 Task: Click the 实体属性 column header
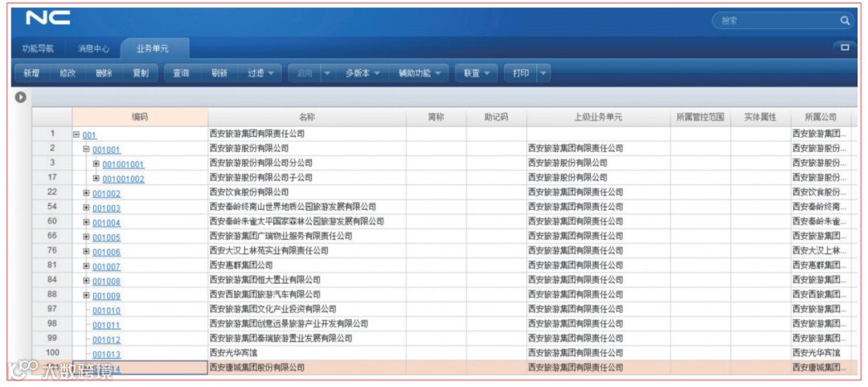pos(760,117)
